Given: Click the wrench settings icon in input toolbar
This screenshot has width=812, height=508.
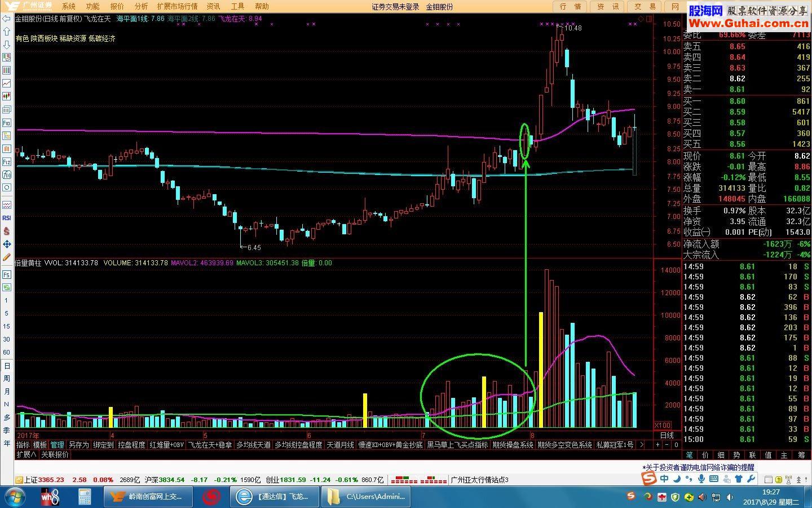Looking at the screenshot, I should coord(751,479).
